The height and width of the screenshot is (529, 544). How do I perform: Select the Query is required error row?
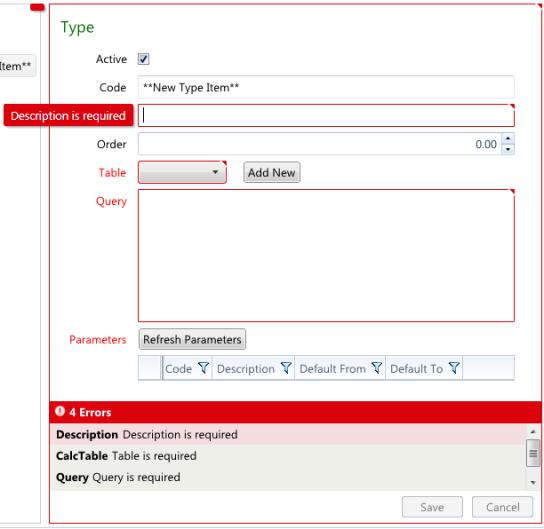pos(289,477)
